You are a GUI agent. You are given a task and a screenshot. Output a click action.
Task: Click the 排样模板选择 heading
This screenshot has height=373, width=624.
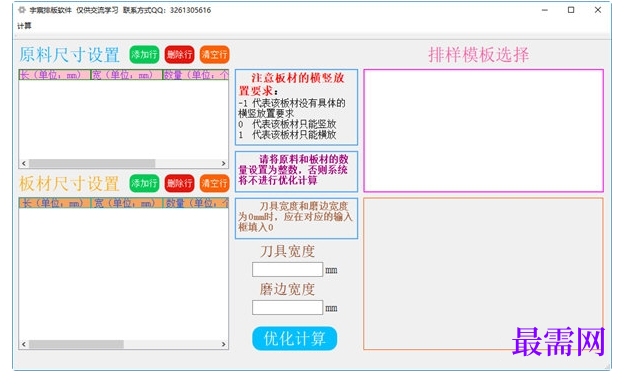[479, 55]
